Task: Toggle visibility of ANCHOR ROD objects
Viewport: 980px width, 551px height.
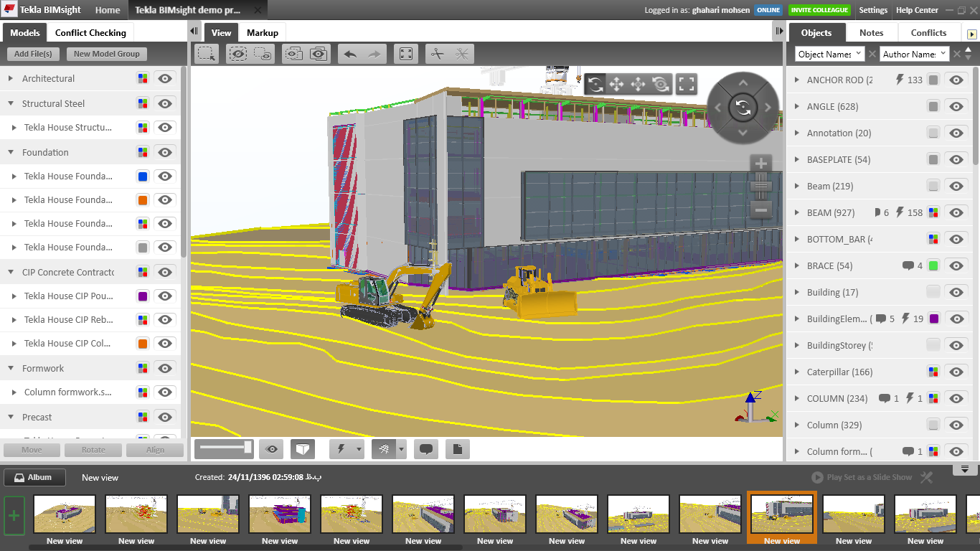Action: (x=956, y=80)
